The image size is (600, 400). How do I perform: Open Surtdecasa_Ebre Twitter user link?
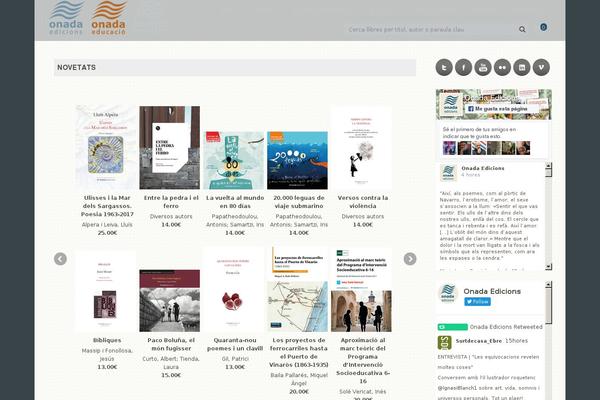[479, 341]
